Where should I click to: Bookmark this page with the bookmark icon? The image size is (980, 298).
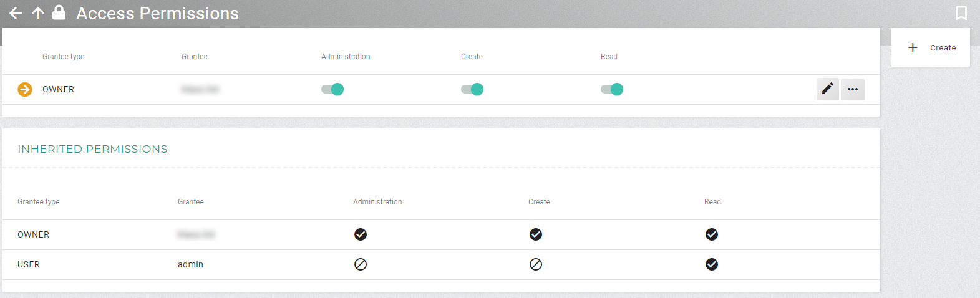click(x=961, y=13)
